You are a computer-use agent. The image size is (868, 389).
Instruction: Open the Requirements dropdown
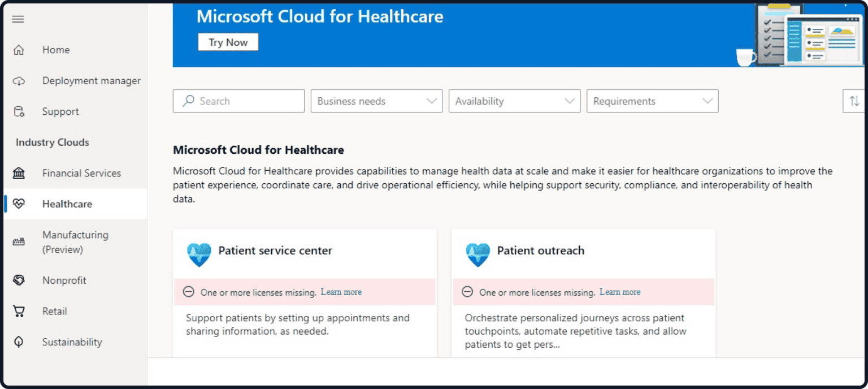652,101
